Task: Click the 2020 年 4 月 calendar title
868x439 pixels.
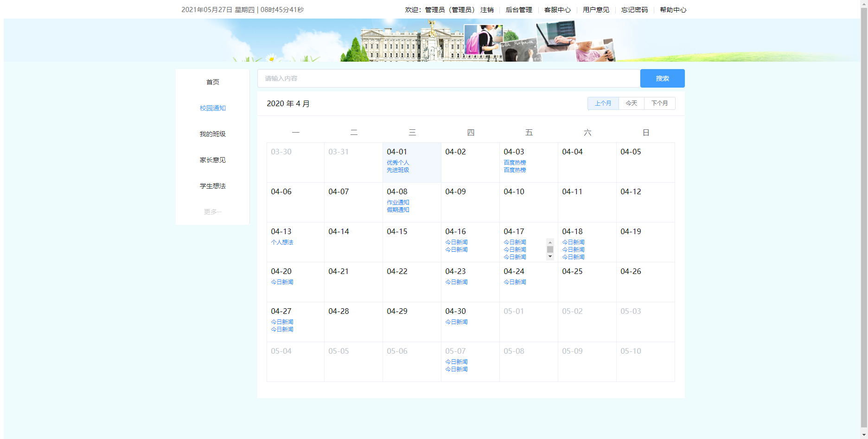Action: pyautogui.click(x=288, y=104)
